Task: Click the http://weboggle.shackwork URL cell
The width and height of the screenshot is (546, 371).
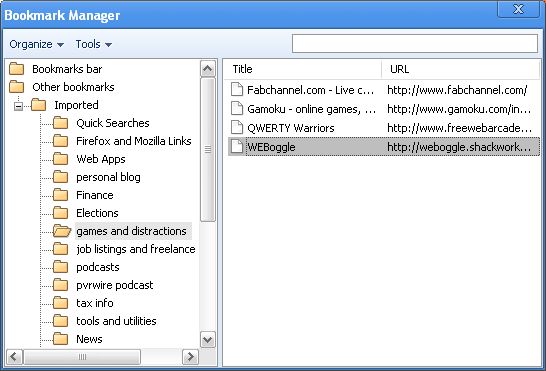Action: 459,147
